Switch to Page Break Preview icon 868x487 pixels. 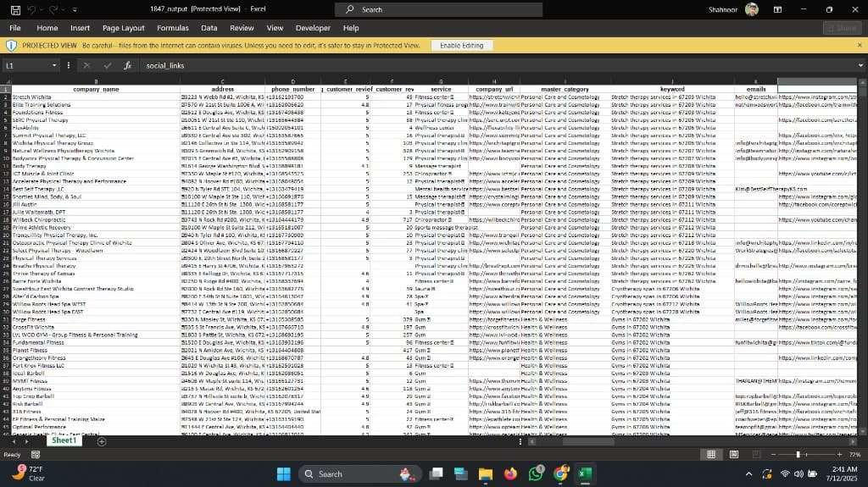point(756,454)
